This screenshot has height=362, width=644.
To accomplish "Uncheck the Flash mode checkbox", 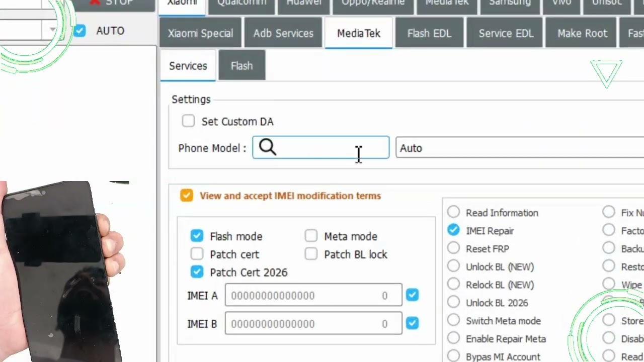I will pos(197,236).
